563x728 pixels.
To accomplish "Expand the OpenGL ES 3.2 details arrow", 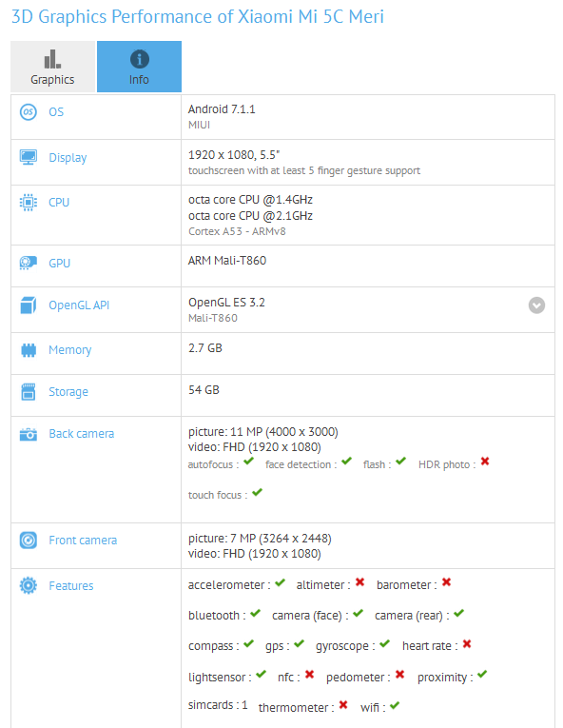I will 536,305.
